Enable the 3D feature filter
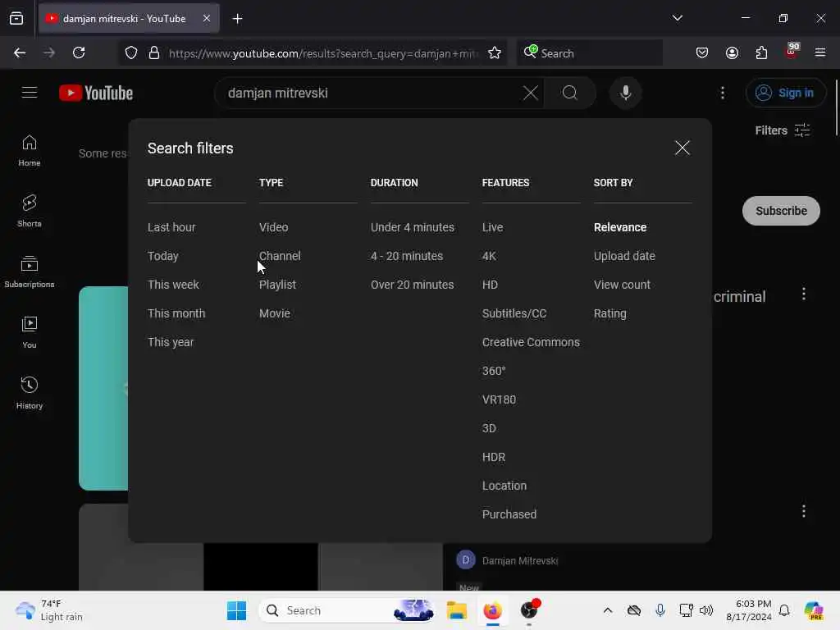 point(489,428)
